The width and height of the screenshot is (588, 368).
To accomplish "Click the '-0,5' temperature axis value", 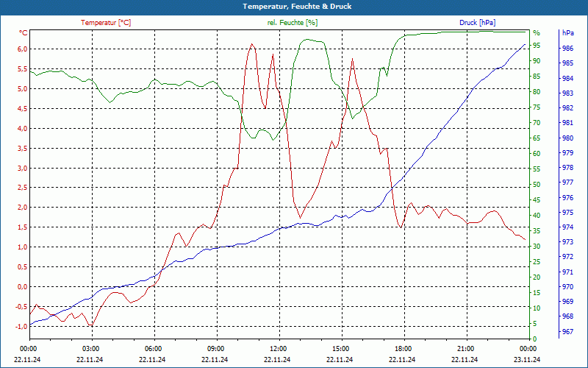I will (x=21, y=306).
